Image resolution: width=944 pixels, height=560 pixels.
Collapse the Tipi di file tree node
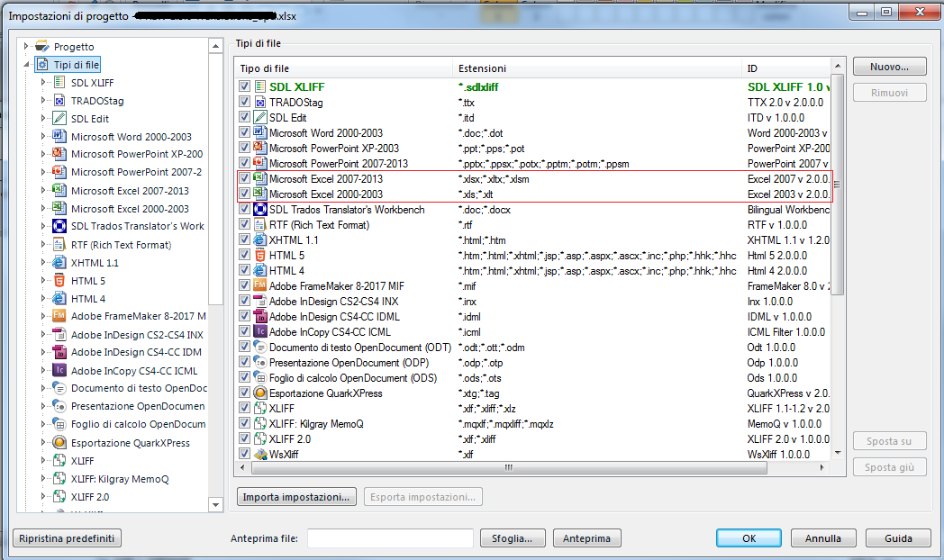(26, 64)
